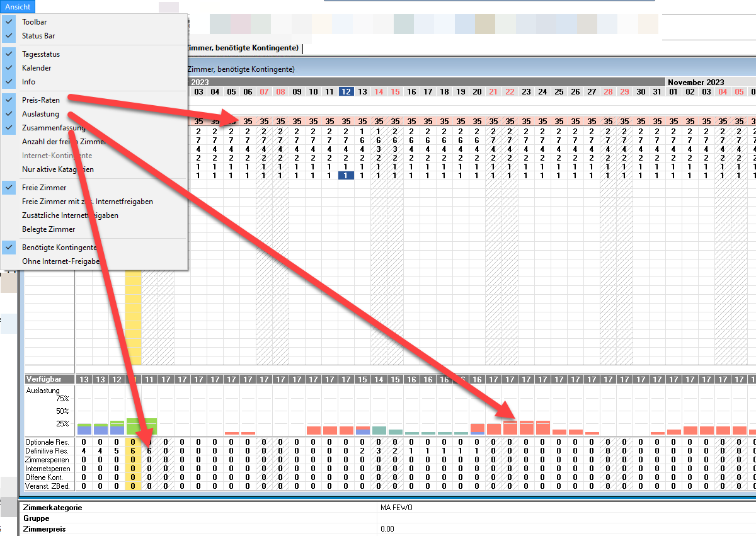This screenshot has height=536, width=756.
Task: Click the Zimmerpreis field label
Action: (44, 529)
